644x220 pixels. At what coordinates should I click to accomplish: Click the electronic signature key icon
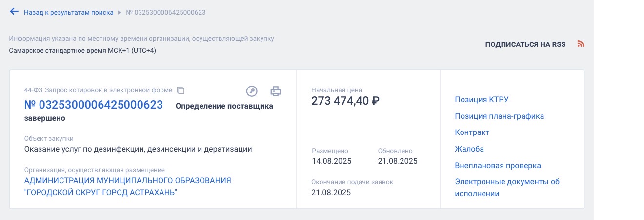[252, 91]
